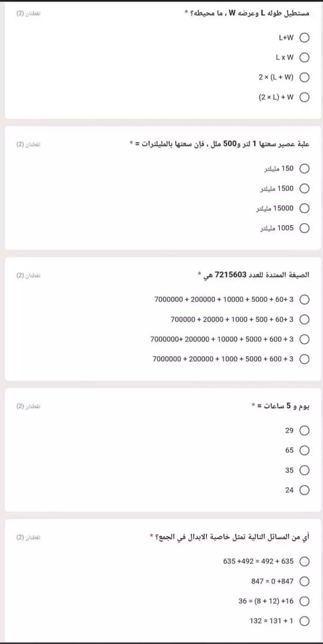Pick the (2 × L) + W answer

point(304,97)
